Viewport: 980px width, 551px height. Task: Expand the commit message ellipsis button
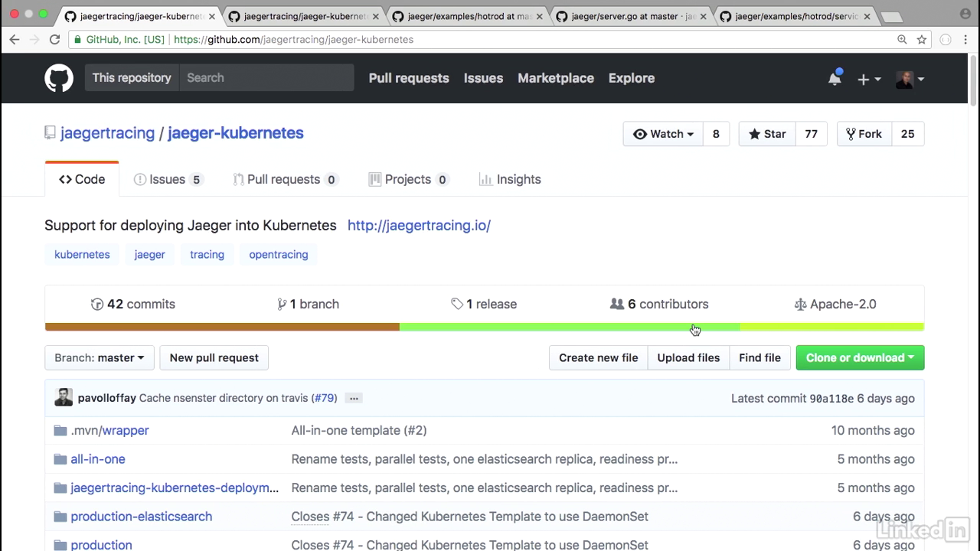coord(353,398)
